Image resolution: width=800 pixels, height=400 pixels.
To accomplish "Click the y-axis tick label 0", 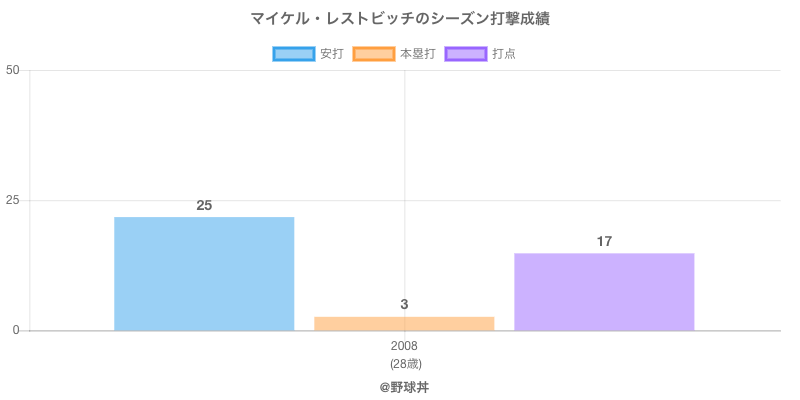I will pos(15,330).
